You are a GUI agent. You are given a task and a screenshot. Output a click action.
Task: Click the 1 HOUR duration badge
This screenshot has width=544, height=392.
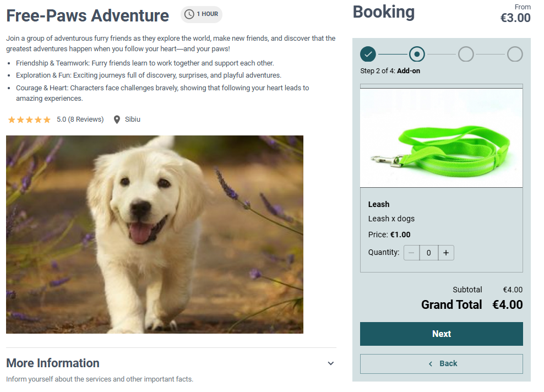pos(202,14)
